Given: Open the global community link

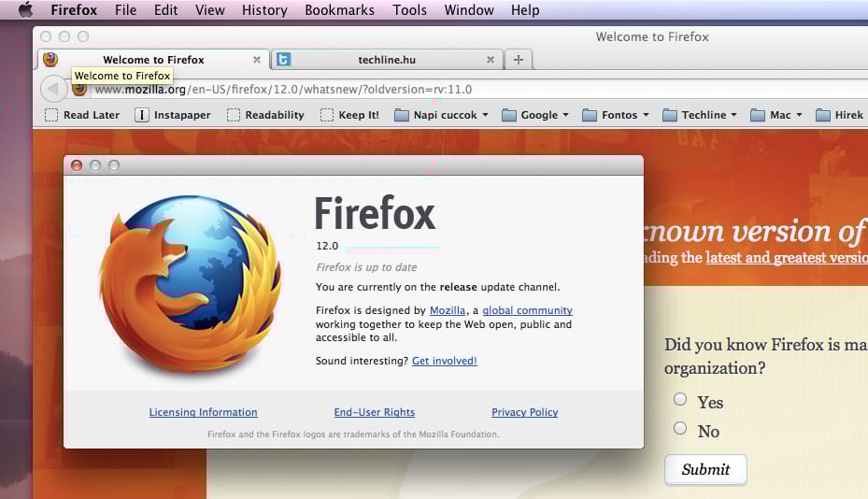Looking at the screenshot, I should coord(527,310).
